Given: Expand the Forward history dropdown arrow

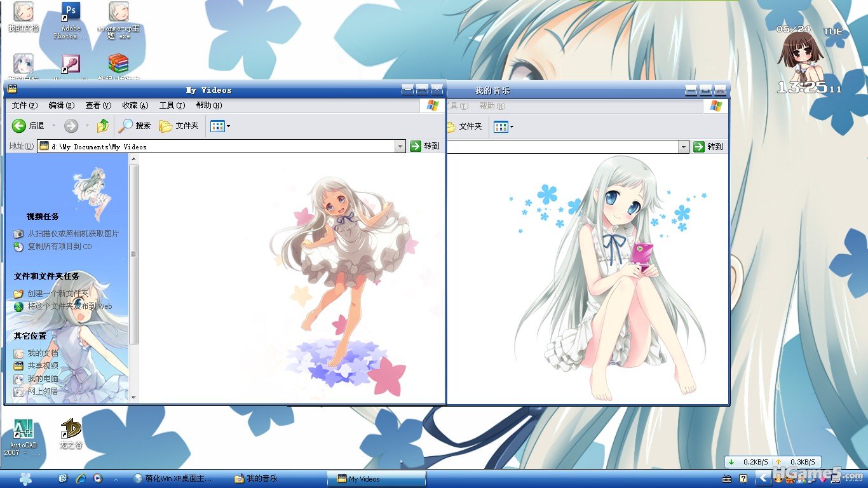Looking at the screenshot, I should coord(87,126).
